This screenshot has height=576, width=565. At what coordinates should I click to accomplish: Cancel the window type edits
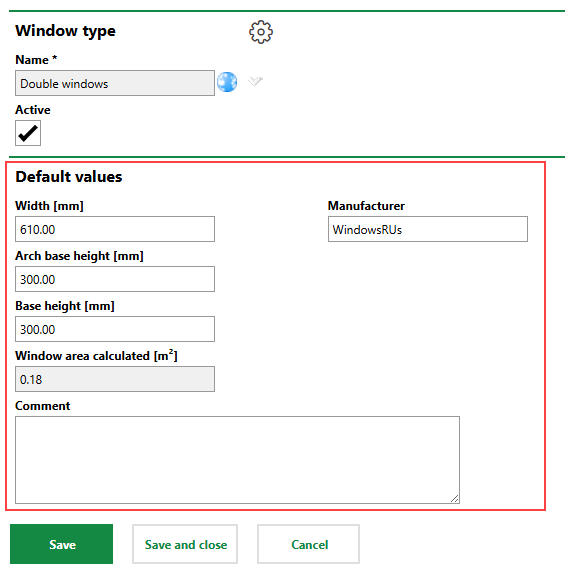pyautogui.click(x=309, y=544)
